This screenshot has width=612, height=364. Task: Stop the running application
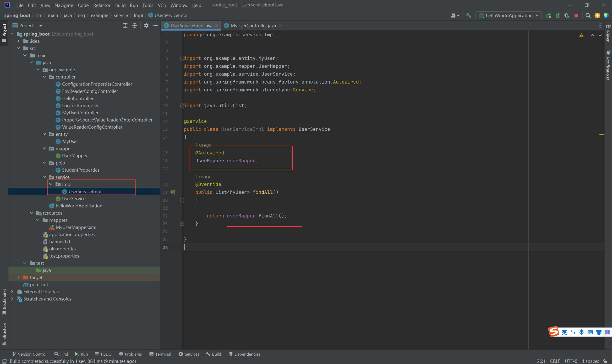coord(576,16)
